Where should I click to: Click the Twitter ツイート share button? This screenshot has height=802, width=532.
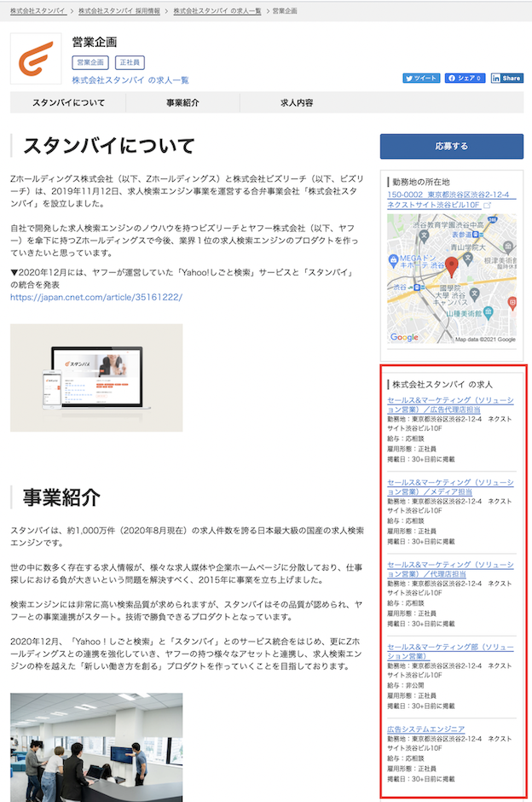pyautogui.click(x=421, y=78)
